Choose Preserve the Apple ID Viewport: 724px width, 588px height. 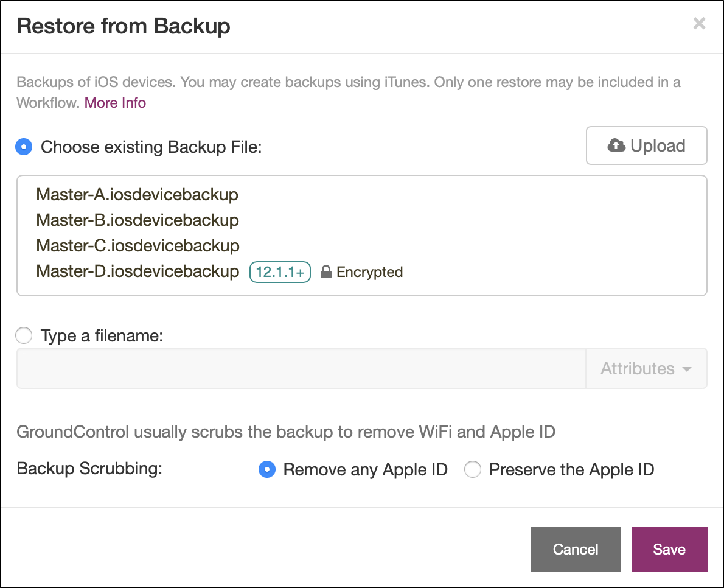[473, 469]
